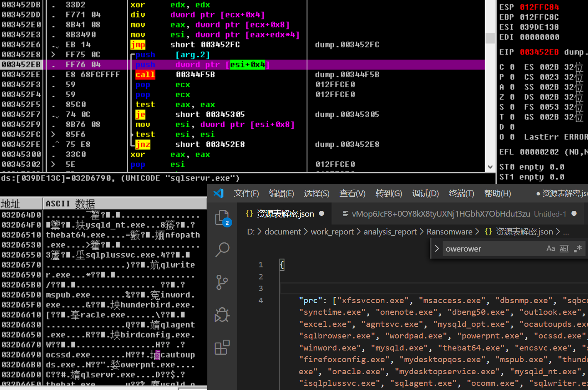
Task: Select the ESI register value 039DE138
Action: [x=539, y=27]
